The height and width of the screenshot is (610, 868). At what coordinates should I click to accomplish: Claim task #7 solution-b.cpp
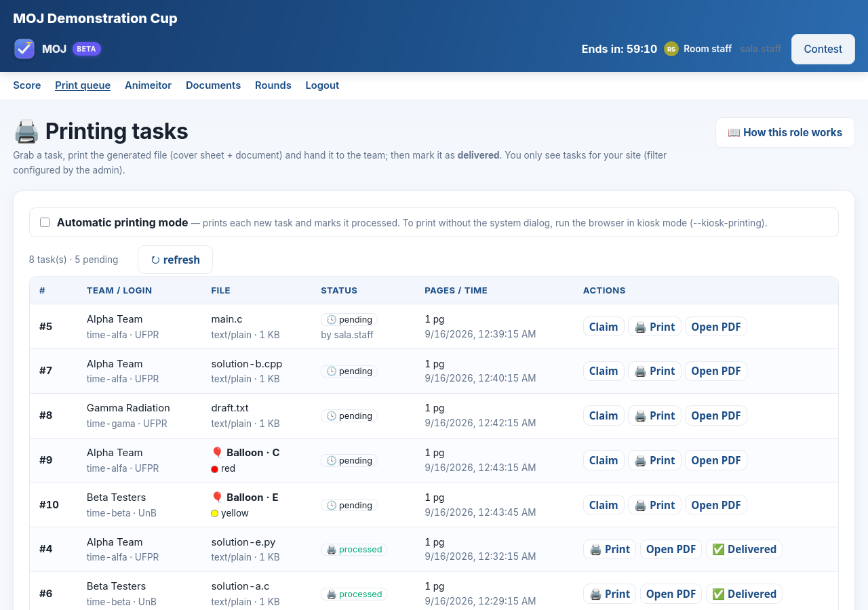604,371
